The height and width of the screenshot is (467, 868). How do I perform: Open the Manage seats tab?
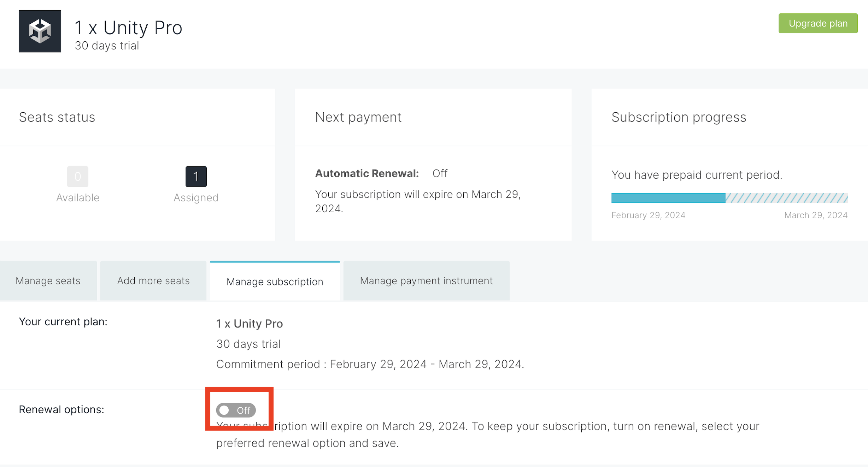[x=48, y=280]
